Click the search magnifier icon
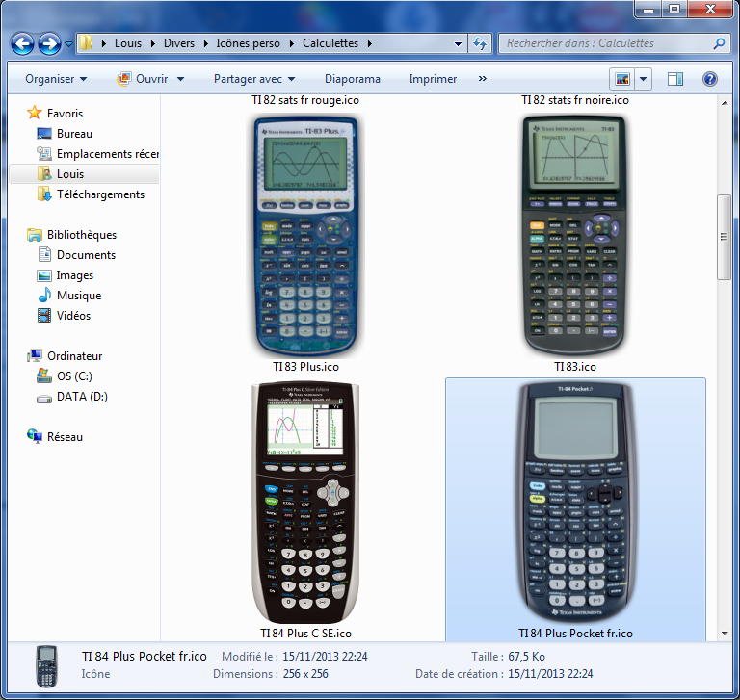This screenshot has height=700, width=740. pyautogui.click(x=719, y=43)
